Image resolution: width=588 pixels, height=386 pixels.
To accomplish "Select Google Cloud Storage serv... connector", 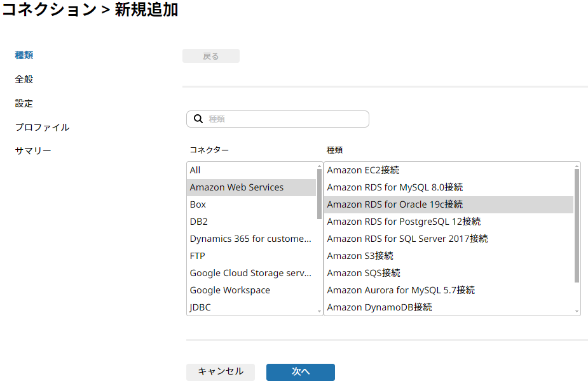I will [x=251, y=273].
